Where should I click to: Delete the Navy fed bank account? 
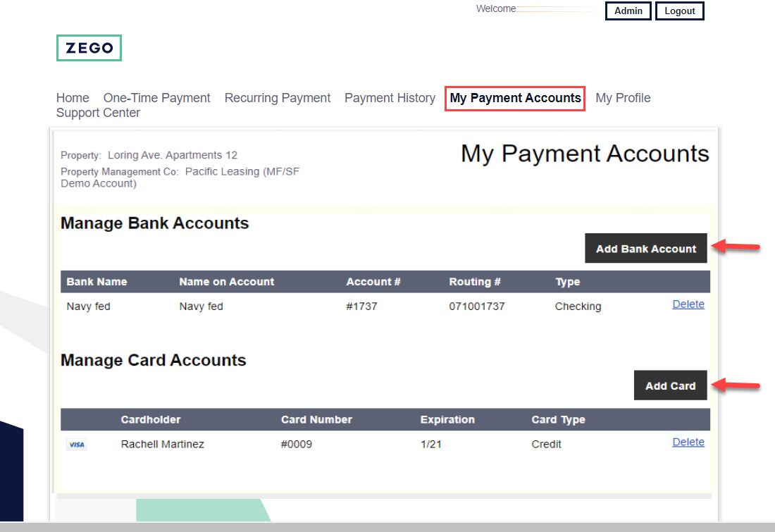tap(688, 304)
